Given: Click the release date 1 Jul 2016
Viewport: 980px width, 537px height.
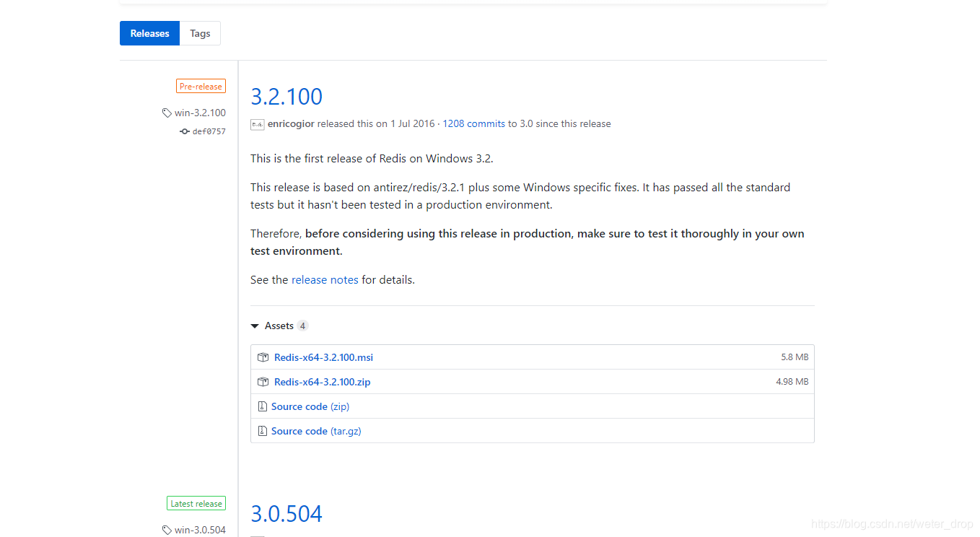Looking at the screenshot, I should point(413,123).
